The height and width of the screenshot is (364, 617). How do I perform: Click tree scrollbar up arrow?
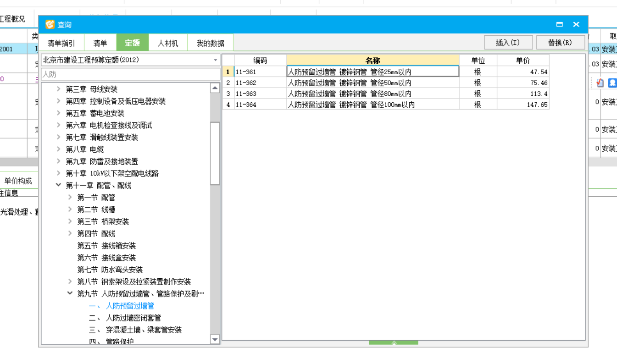(215, 88)
